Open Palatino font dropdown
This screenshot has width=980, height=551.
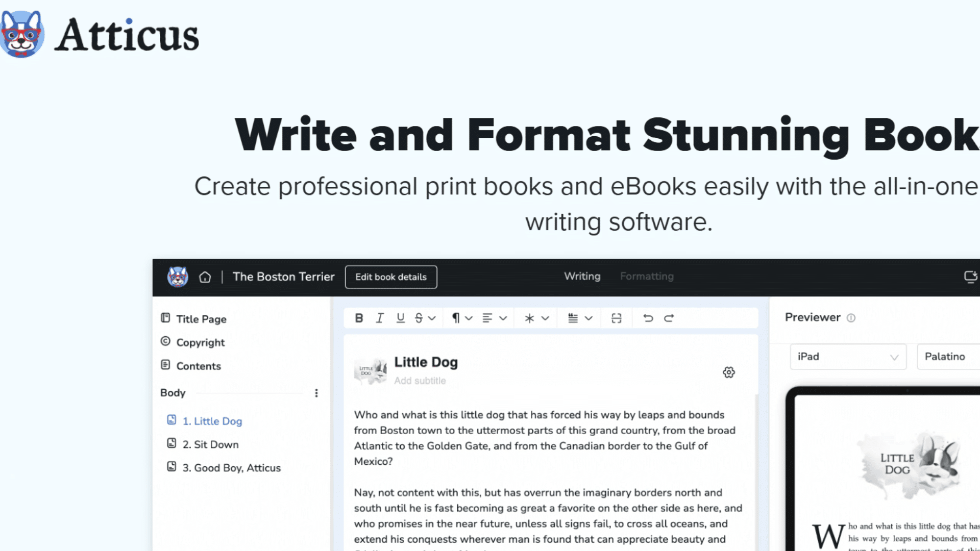[948, 357]
